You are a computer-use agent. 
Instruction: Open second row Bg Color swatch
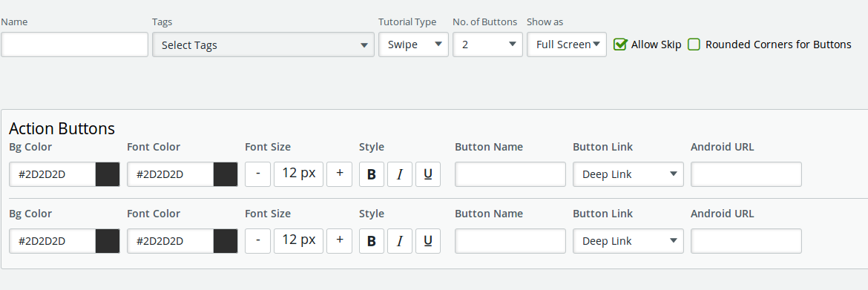click(108, 241)
